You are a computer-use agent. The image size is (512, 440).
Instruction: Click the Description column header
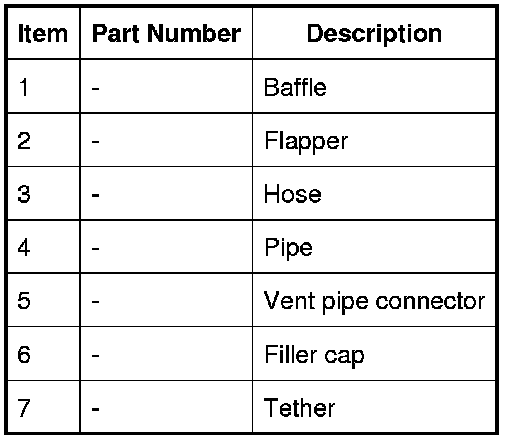click(374, 34)
